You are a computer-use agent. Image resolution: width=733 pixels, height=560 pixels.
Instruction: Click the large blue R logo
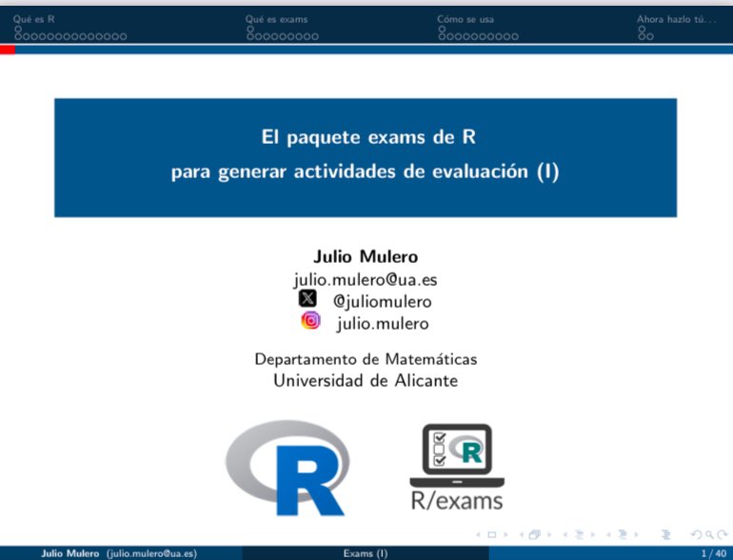click(x=287, y=468)
